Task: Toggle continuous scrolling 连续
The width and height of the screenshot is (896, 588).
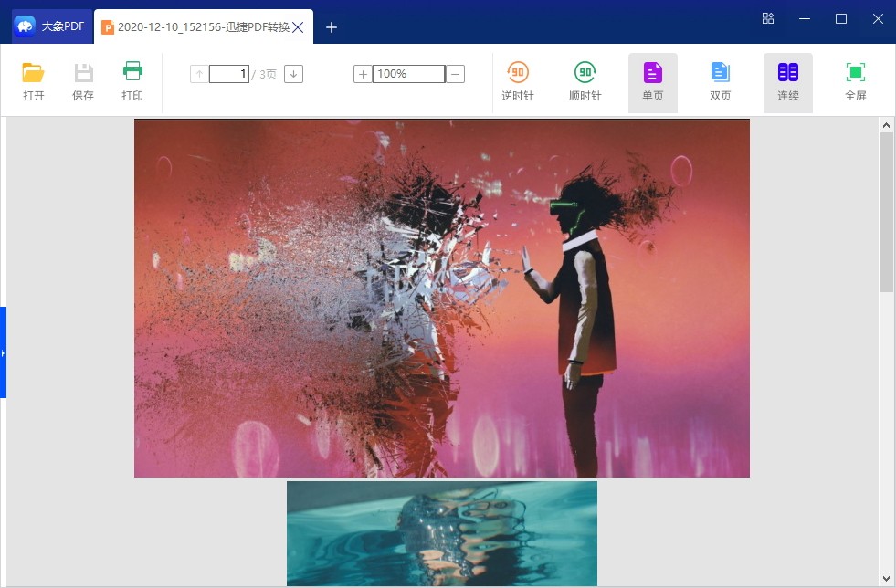Action: [x=788, y=82]
